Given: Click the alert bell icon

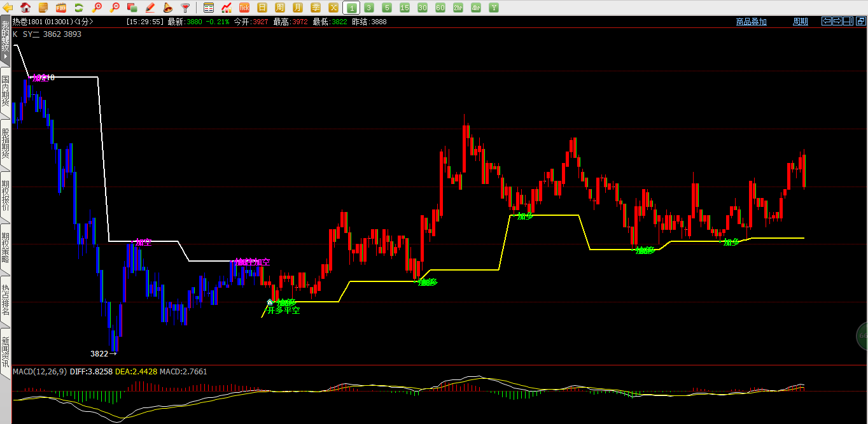Looking at the screenshot, I should (168, 8).
